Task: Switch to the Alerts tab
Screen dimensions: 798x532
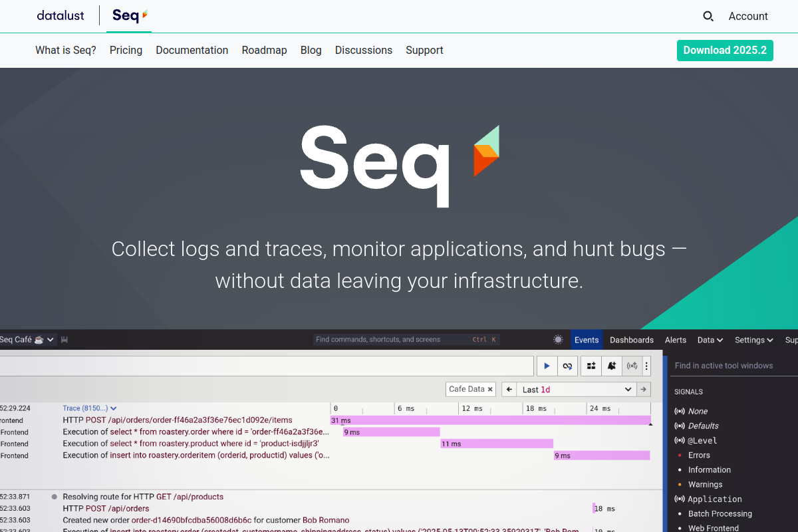Action: (676, 340)
